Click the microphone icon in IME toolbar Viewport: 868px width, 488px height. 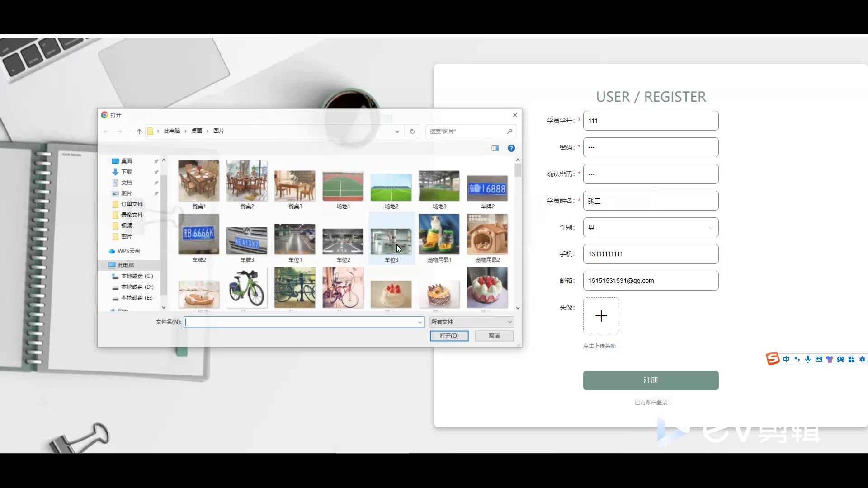pyautogui.click(x=808, y=359)
